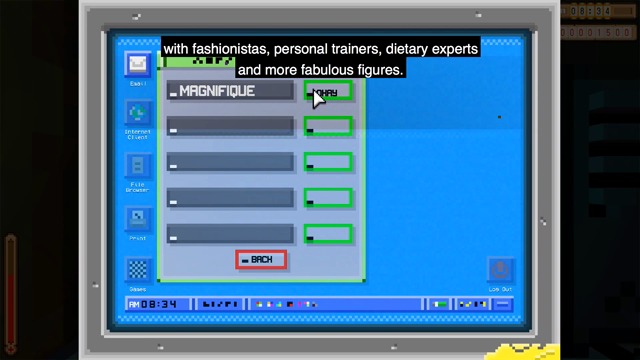Click the Print desktop icon
The height and width of the screenshot is (360, 640).
[x=138, y=218]
